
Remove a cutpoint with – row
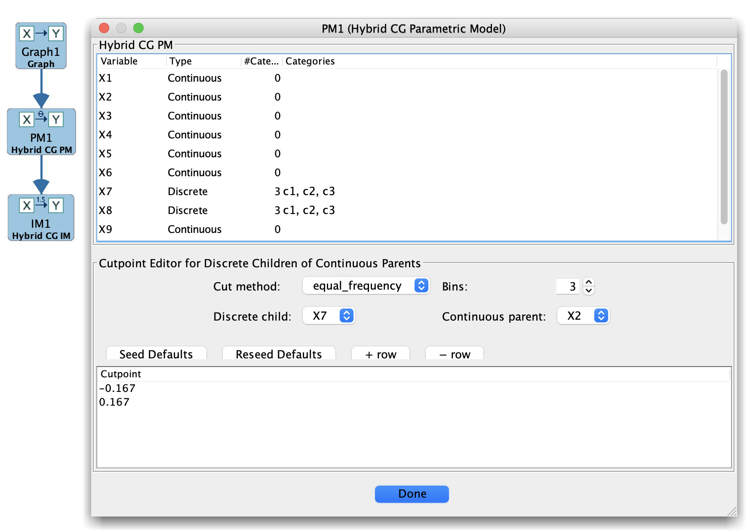click(x=455, y=354)
